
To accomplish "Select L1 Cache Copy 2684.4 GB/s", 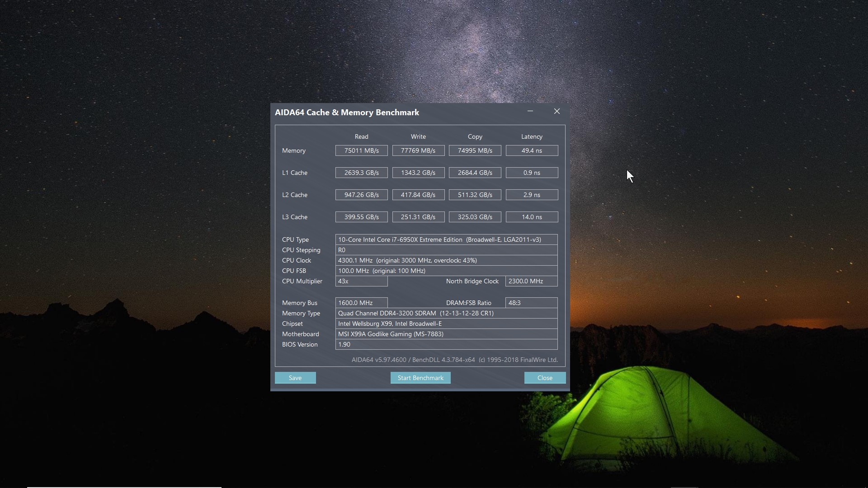I will [x=475, y=173].
